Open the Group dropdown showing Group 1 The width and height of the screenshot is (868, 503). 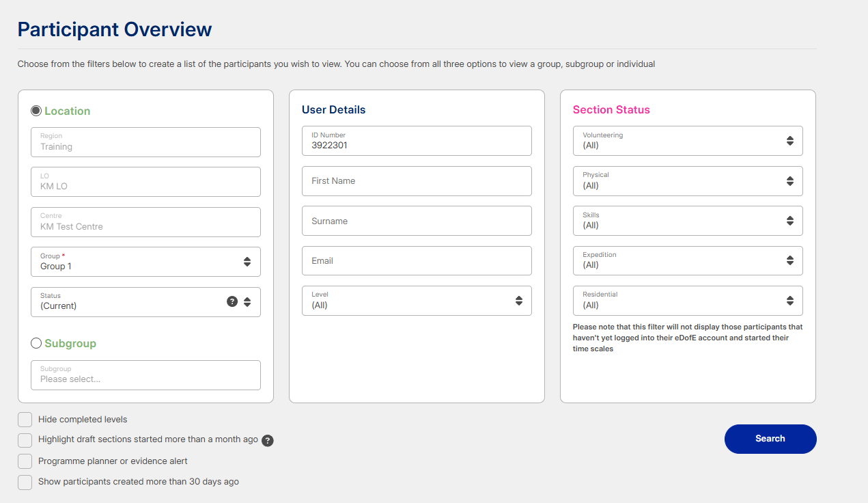point(145,262)
